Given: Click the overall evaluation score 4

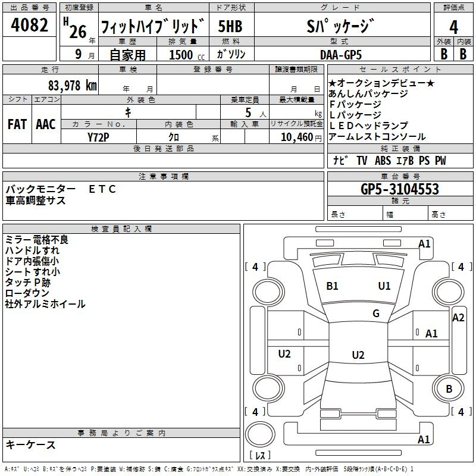Looking at the screenshot, I should 453,27.
